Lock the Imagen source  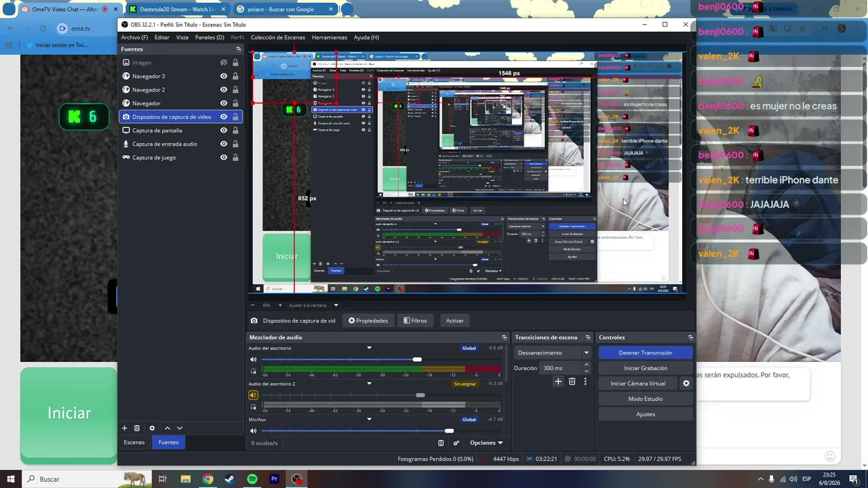235,62
